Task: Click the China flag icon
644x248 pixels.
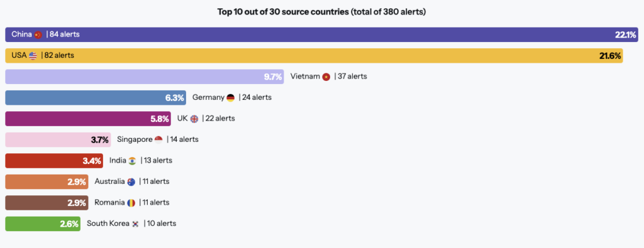Action: [x=38, y=35]
